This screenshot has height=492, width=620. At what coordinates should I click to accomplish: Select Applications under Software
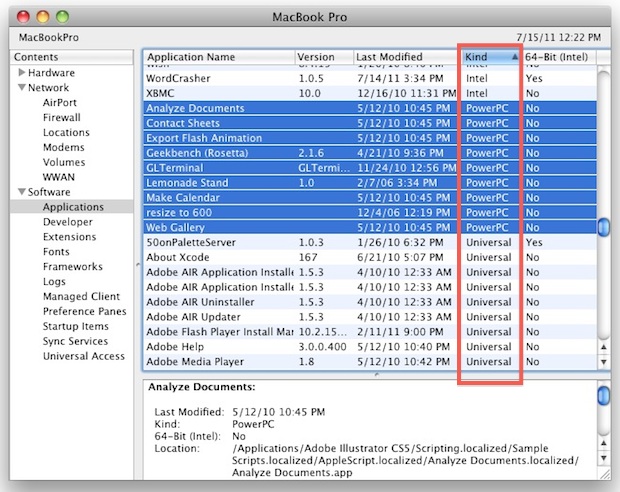(72, 207)
